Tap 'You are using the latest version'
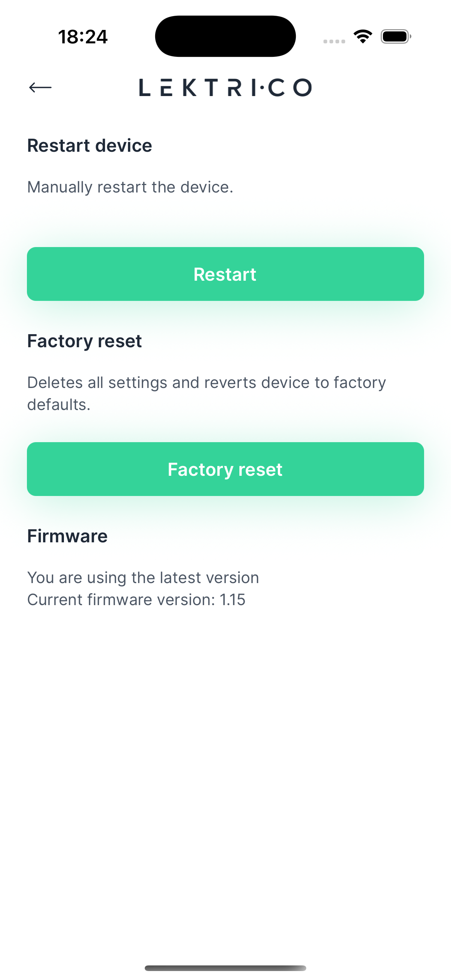 click(143, 577)
